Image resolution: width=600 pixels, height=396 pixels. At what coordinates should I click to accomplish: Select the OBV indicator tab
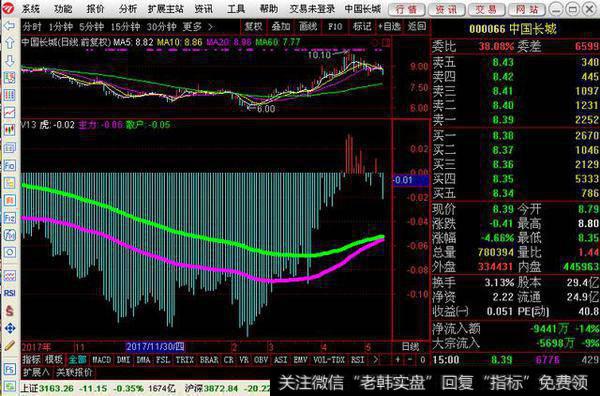[x=261, y=360]
